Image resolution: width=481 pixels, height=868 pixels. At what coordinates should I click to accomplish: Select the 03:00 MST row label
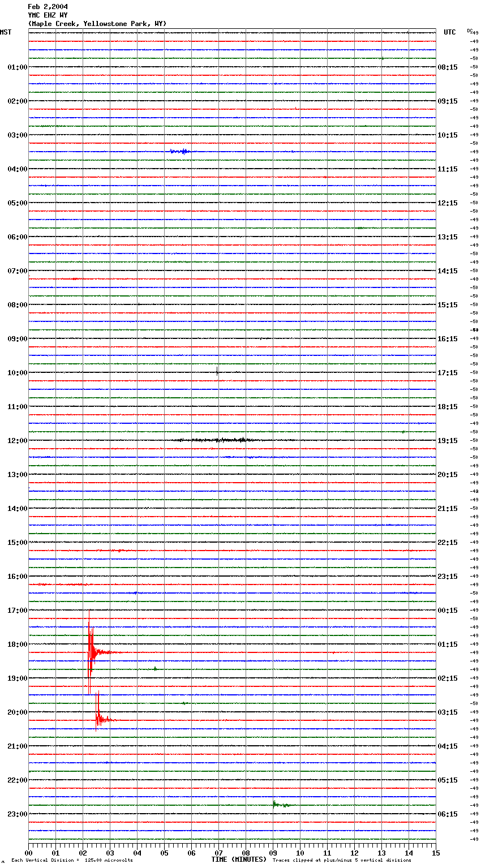click(18, 135)
